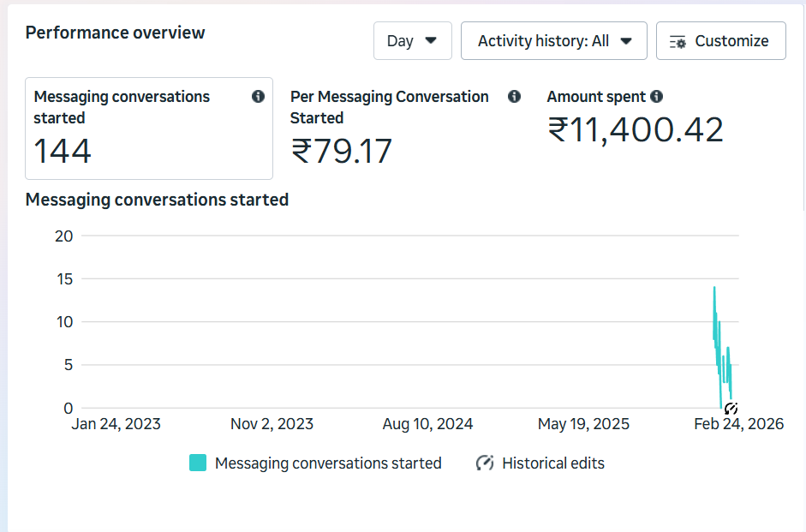The width and height of the screenshot is (806, 532).
Task: Select the Messaging conversations started metric card
Action: 150,129
